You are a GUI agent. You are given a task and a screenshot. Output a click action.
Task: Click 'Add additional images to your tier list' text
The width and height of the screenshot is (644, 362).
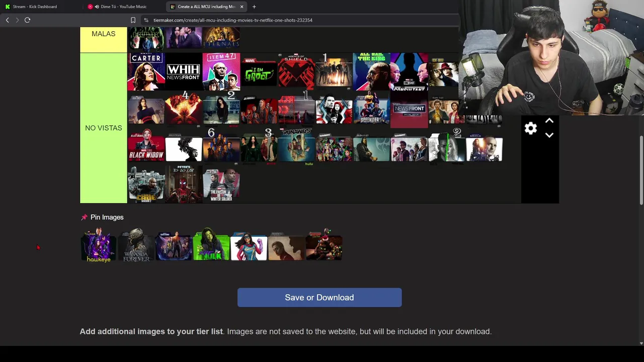[x=151, y=331]
